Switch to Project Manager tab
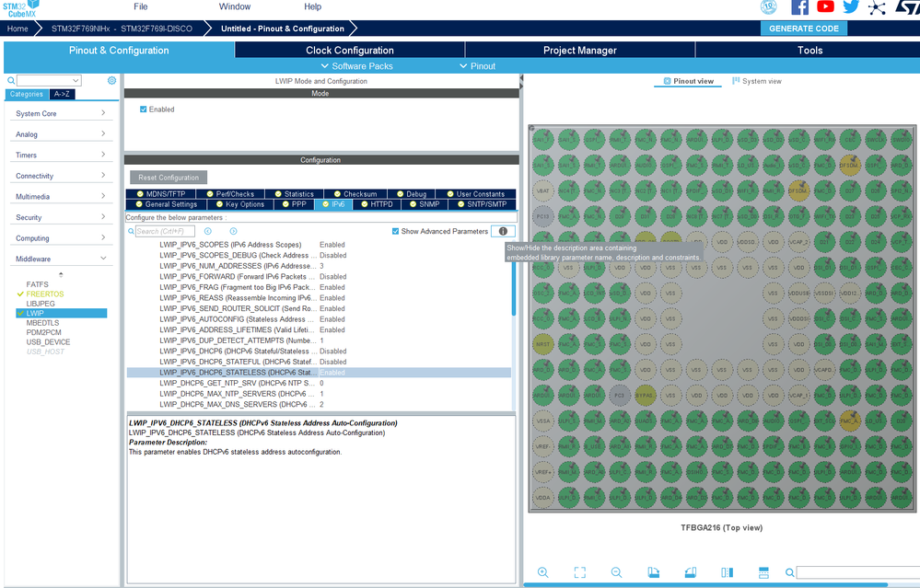 coord(579,50)
